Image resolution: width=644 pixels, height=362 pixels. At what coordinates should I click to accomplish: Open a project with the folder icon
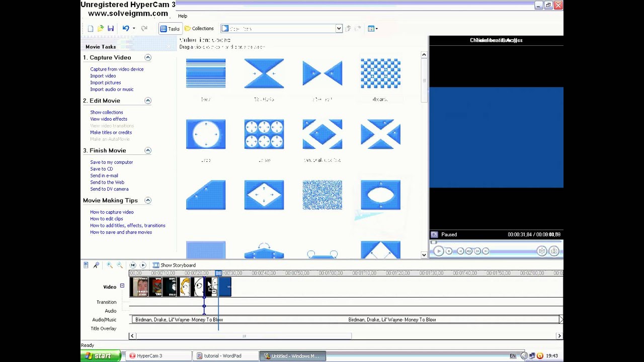click(x=101, y=29)
